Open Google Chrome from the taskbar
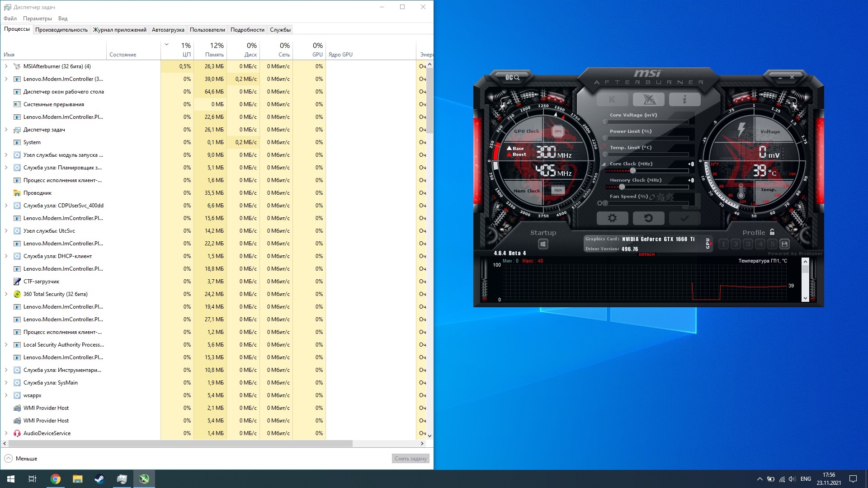 [56, 479]
